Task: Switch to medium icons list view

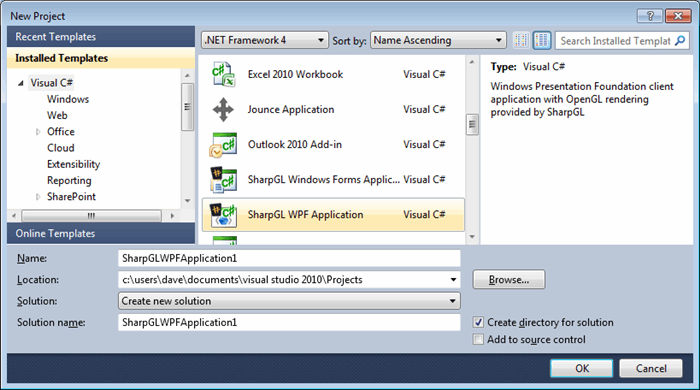Action: tap(542, 40)
